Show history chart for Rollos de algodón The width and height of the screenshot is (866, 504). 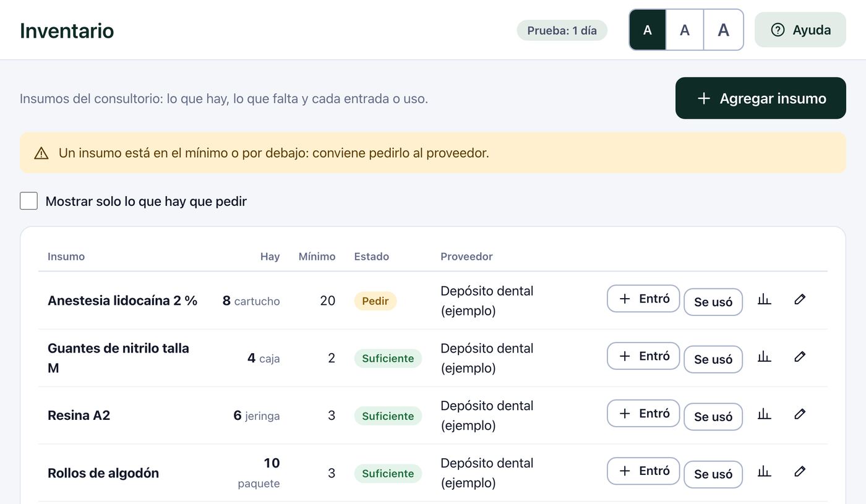pos(765,472)
